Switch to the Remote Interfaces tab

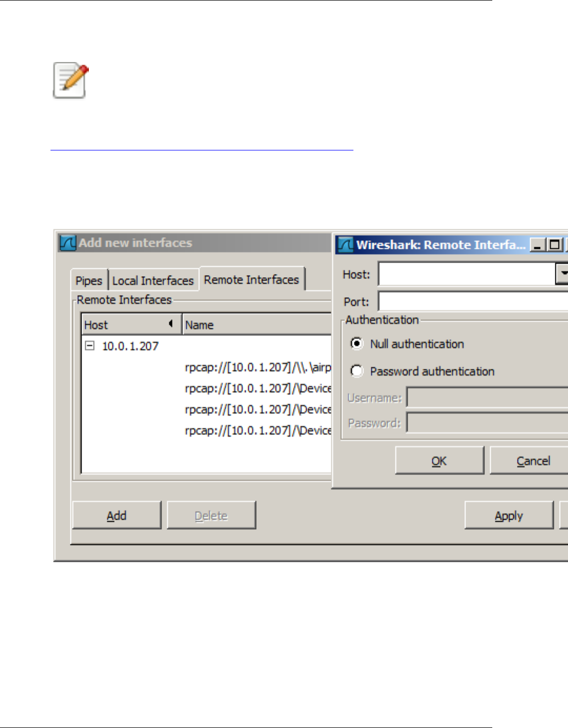(x=251, y=279)
